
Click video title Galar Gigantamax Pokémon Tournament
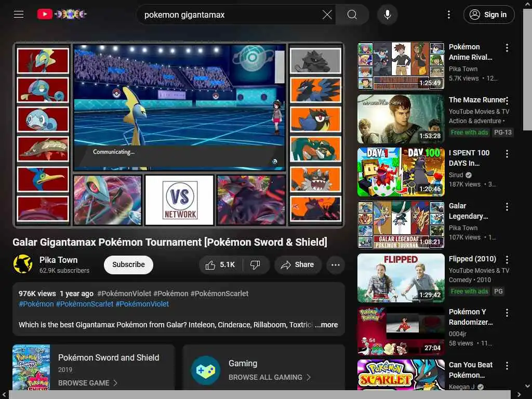tap(170, 242)
